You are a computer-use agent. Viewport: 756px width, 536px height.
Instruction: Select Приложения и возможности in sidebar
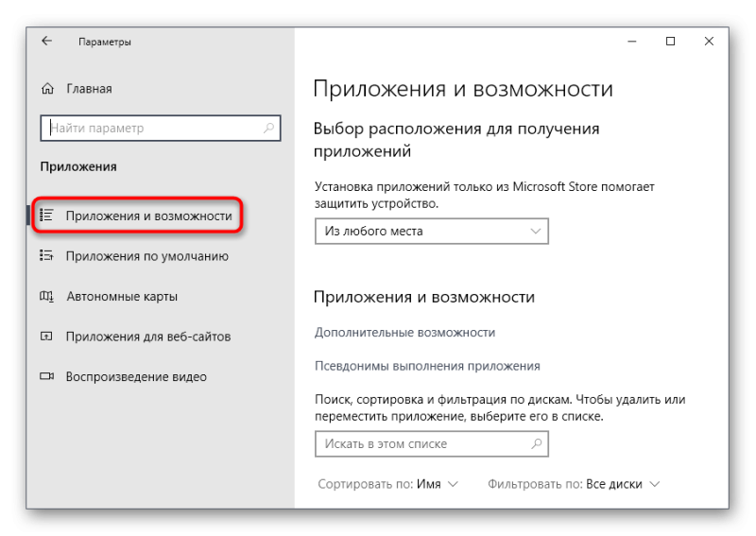coord(149,216)
